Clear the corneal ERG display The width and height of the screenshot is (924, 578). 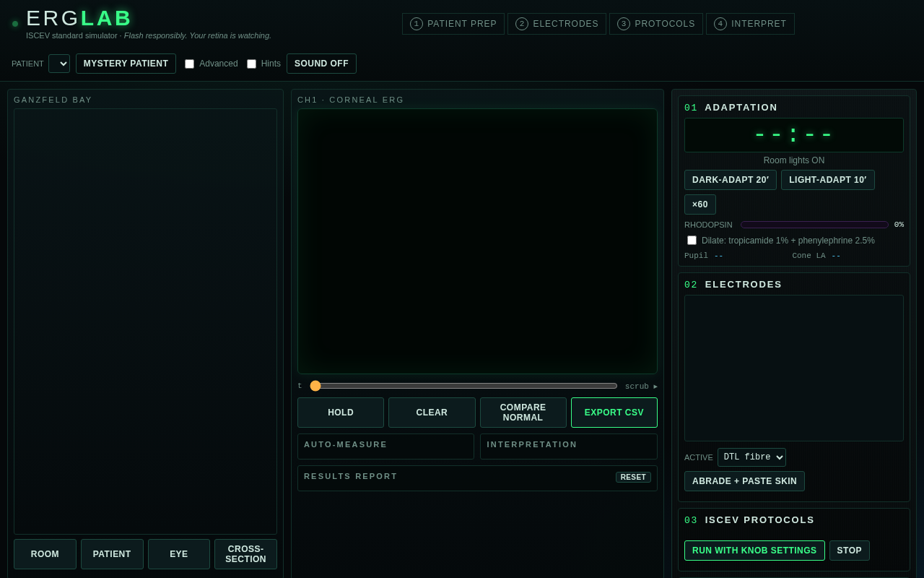tap(432, 413)
